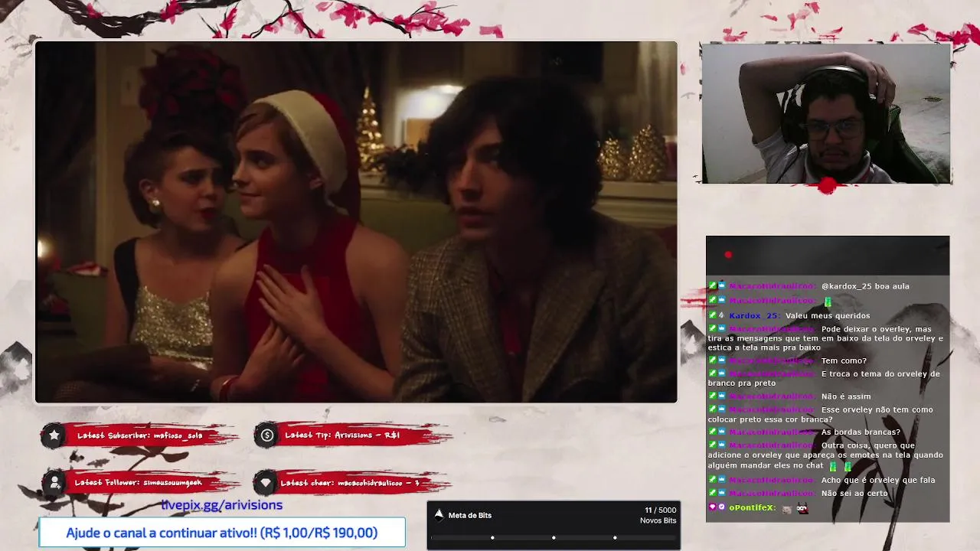Click the "Latest Tip: Arivisions - R$1" label

342,435
